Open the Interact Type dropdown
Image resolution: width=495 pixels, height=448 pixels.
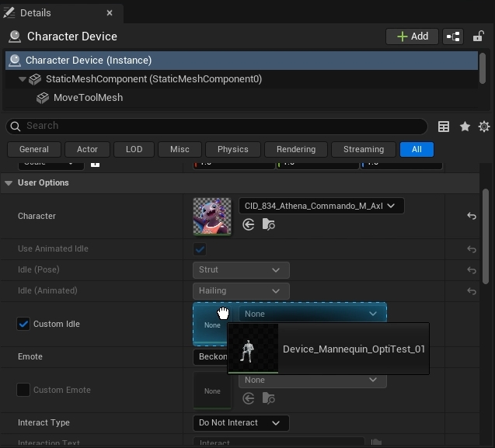[240, 422]
